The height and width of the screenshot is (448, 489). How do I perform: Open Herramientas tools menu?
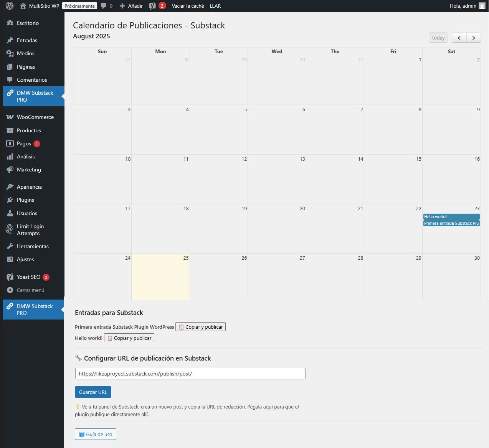click(x=33, y=246)
